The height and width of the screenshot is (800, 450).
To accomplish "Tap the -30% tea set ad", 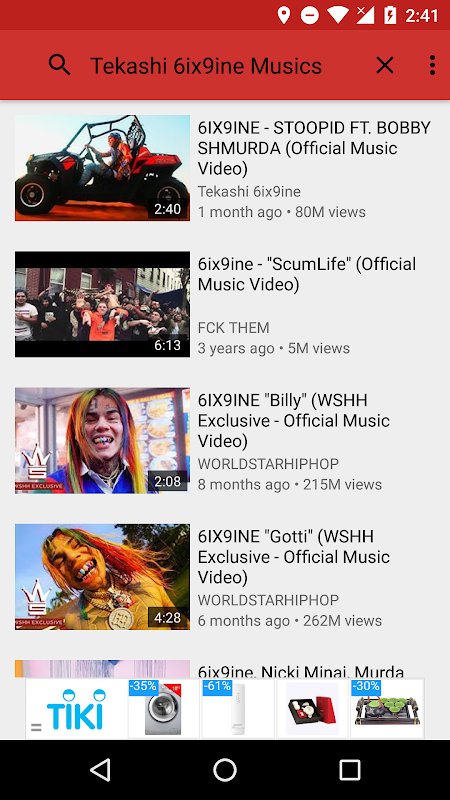I will pos(387,709).
